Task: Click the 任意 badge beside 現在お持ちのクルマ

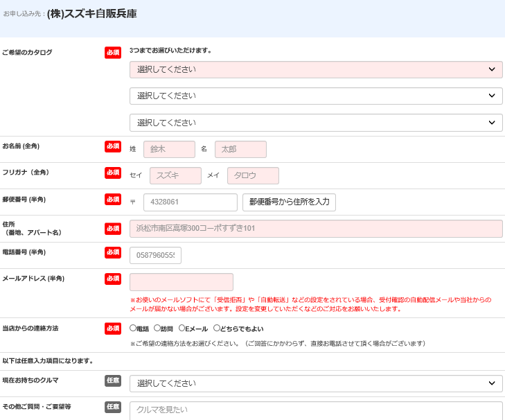Action: click(x=113, y=380)
